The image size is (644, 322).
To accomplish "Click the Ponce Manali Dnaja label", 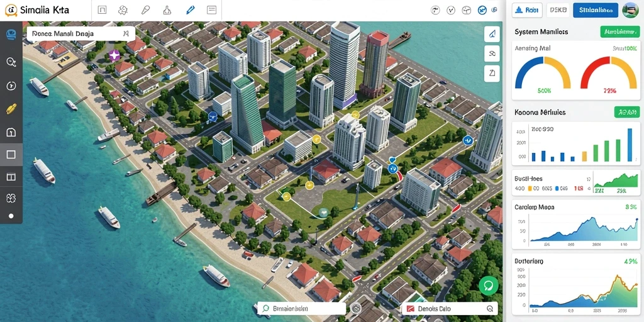I will [x=63, y=34].
